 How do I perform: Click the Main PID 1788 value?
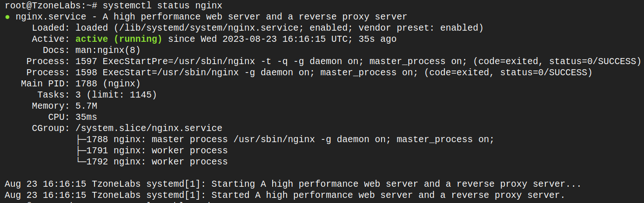[107, 84]
